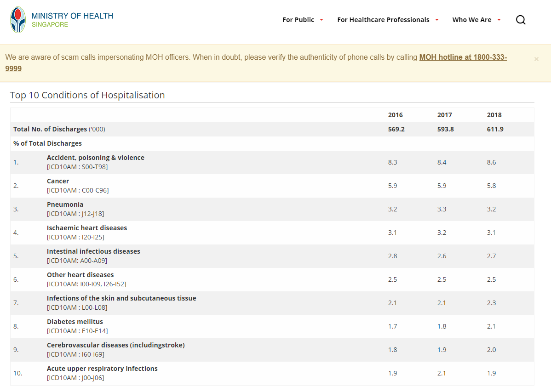
Task: Follow the MOH hotline at 1800-333-9999 link
Action: point(463,57)
